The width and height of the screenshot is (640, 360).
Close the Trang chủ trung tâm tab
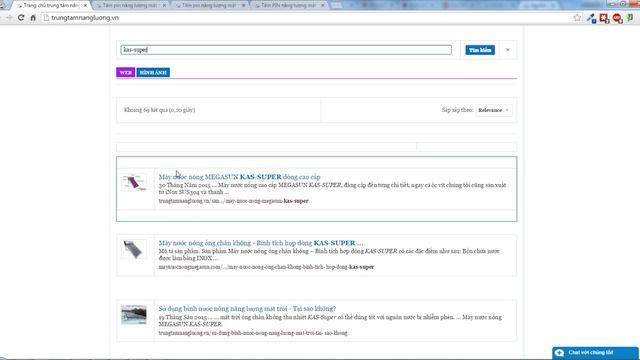click(85, 6)
